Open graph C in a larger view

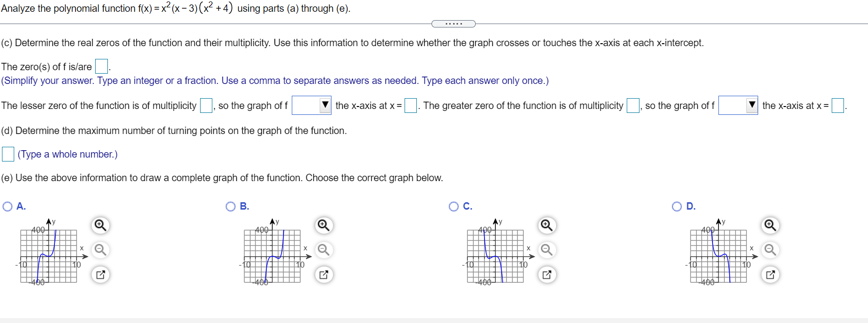pyautogui.click(x=546, y=274)
